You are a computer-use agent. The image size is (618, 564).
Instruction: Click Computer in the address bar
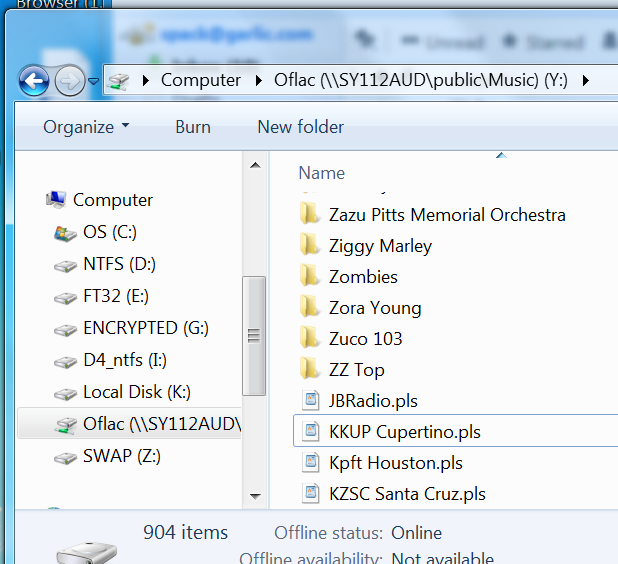pos(201,80)
